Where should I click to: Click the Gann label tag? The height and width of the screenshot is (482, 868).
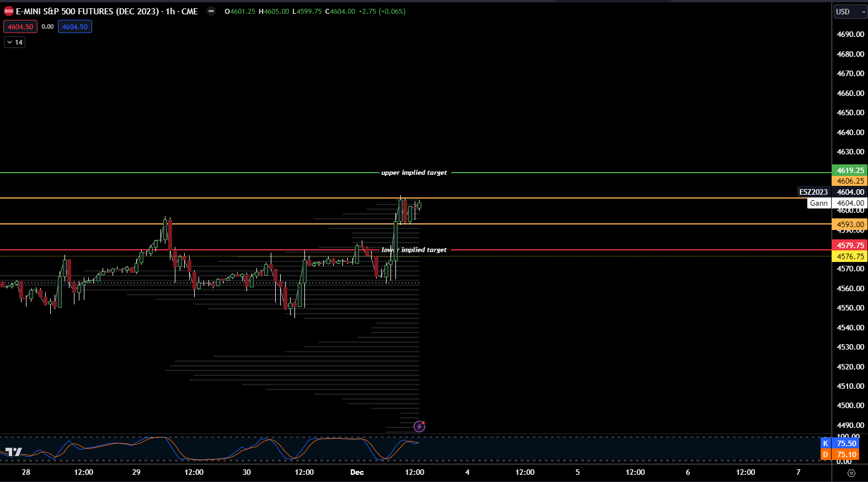point(819,203)
